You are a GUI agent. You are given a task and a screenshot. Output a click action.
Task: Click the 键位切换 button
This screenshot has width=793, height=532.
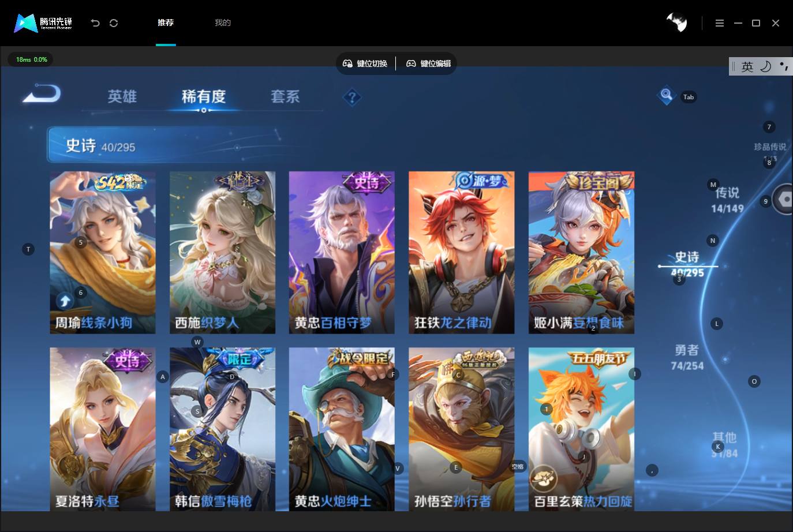pos(365,63)
